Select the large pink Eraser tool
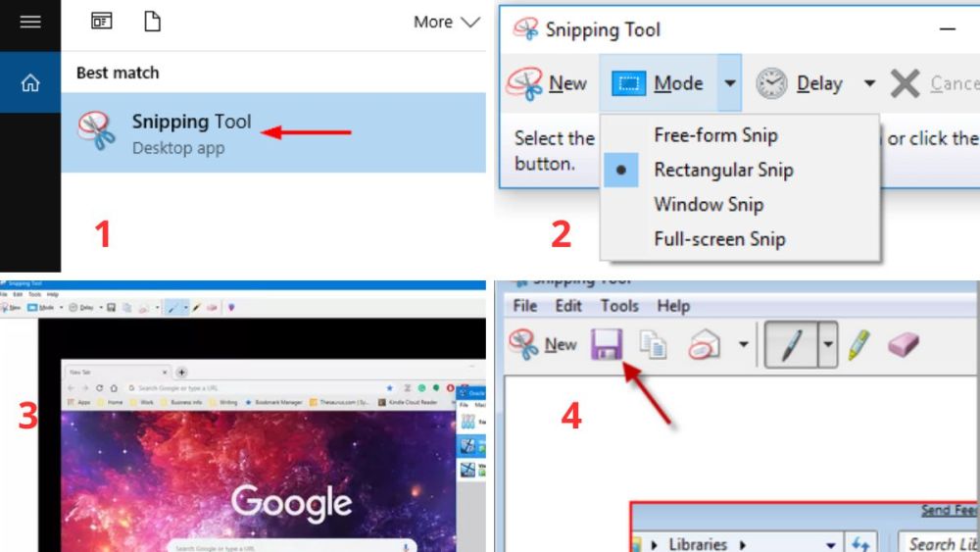This screenshot has width=980, height=552. click(x=904, y=344)
